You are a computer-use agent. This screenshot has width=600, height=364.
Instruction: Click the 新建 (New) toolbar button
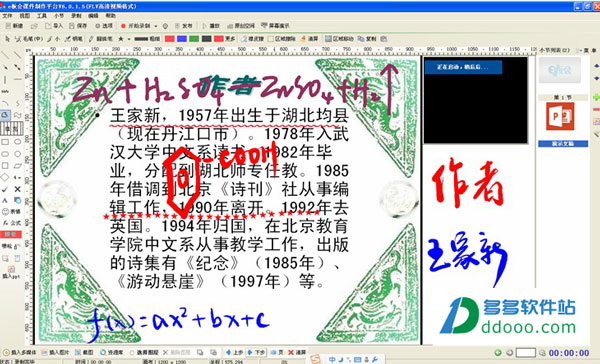pyautogui.click(x=15, y=26)
